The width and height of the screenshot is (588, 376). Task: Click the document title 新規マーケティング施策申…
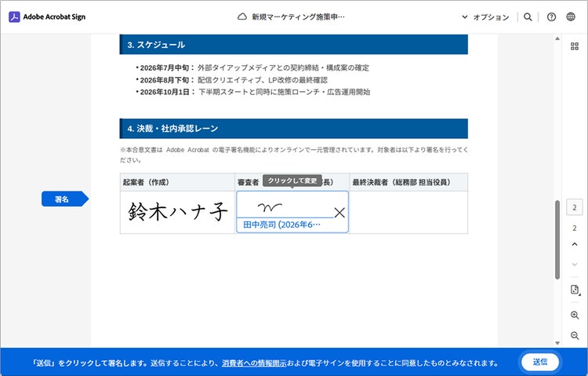coord(298,17)
